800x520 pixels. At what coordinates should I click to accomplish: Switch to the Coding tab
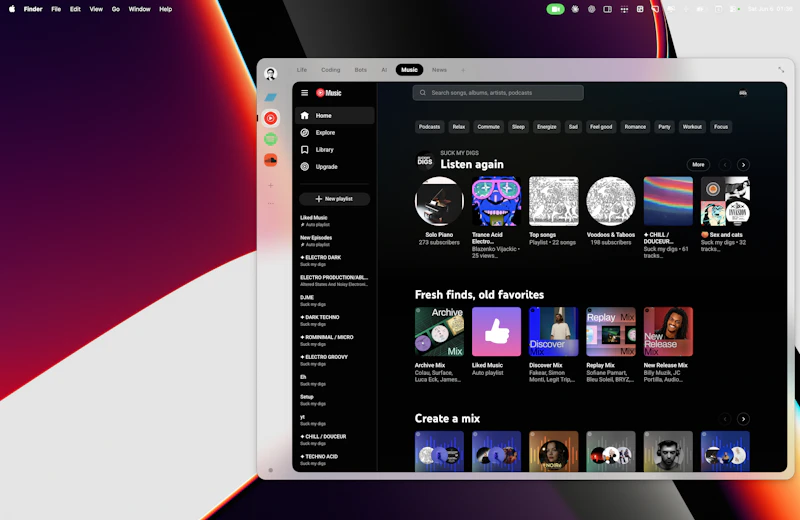[x=331, y=70]
